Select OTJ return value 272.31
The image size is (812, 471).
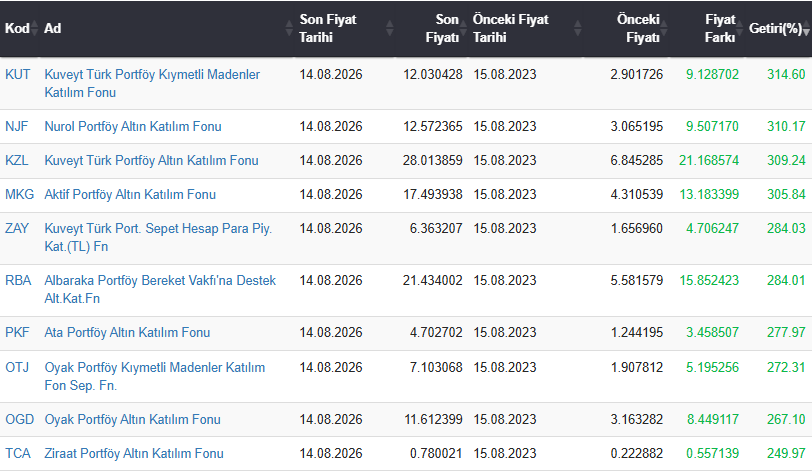[786, 367]
